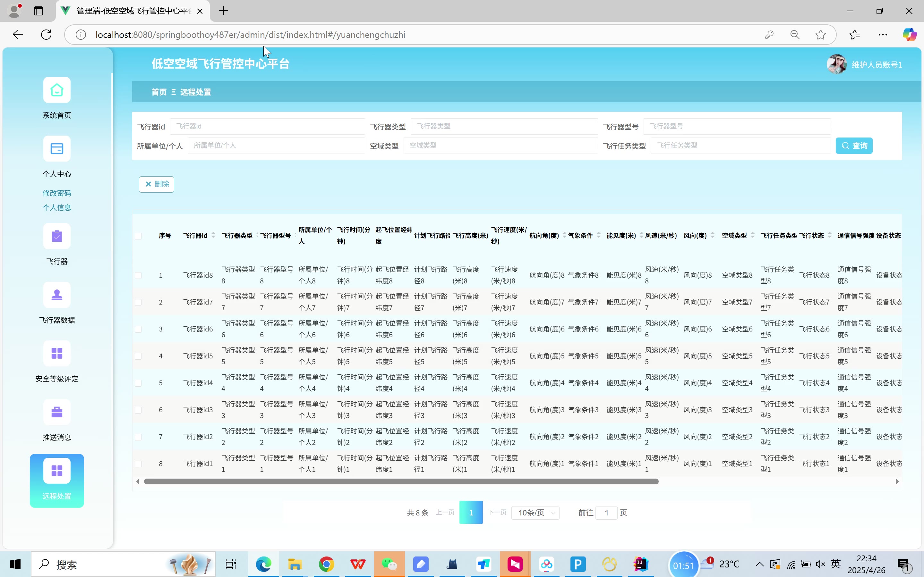Screen dimensions: 924x577
Task: Open the 10条/页 page size dropdown
Action: click(x=535, y=513)
